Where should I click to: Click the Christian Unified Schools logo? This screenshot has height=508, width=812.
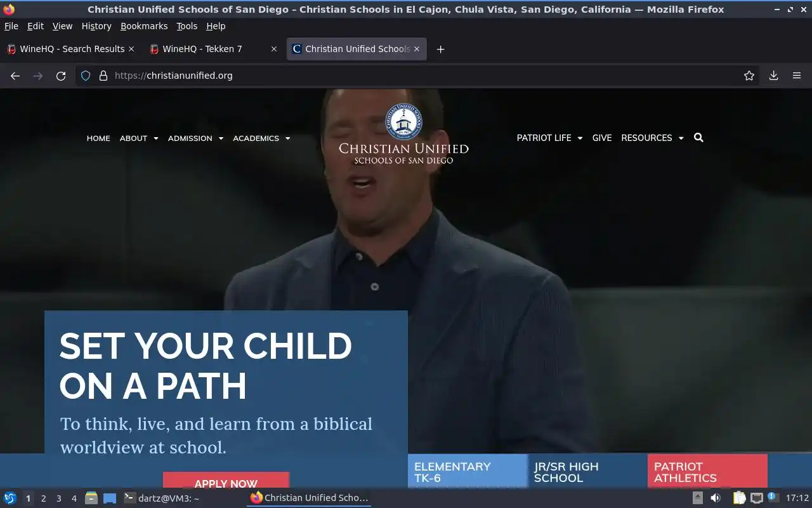tap(403, 134)
